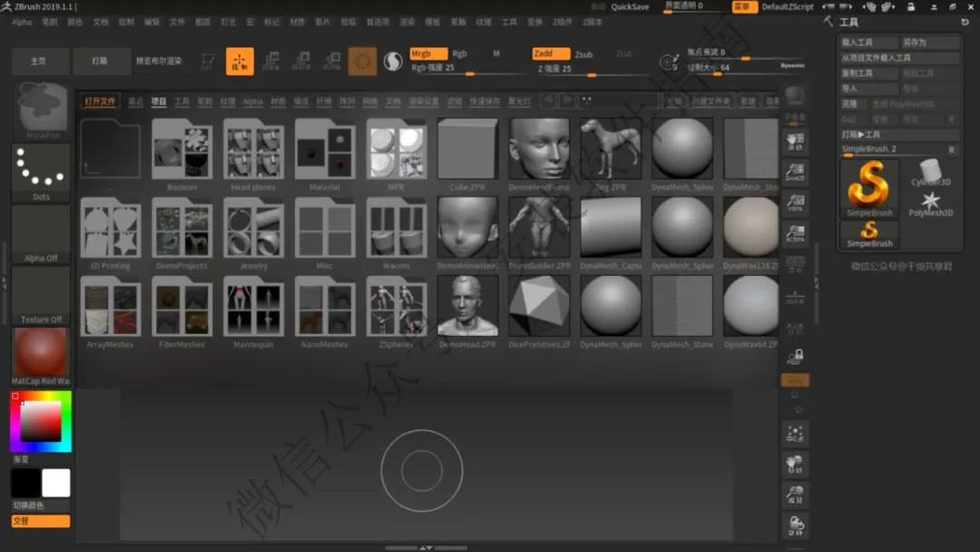Screen dimensions: 980x552
Task: Click the lock icon in title bar
Action: tap(911, 6)
